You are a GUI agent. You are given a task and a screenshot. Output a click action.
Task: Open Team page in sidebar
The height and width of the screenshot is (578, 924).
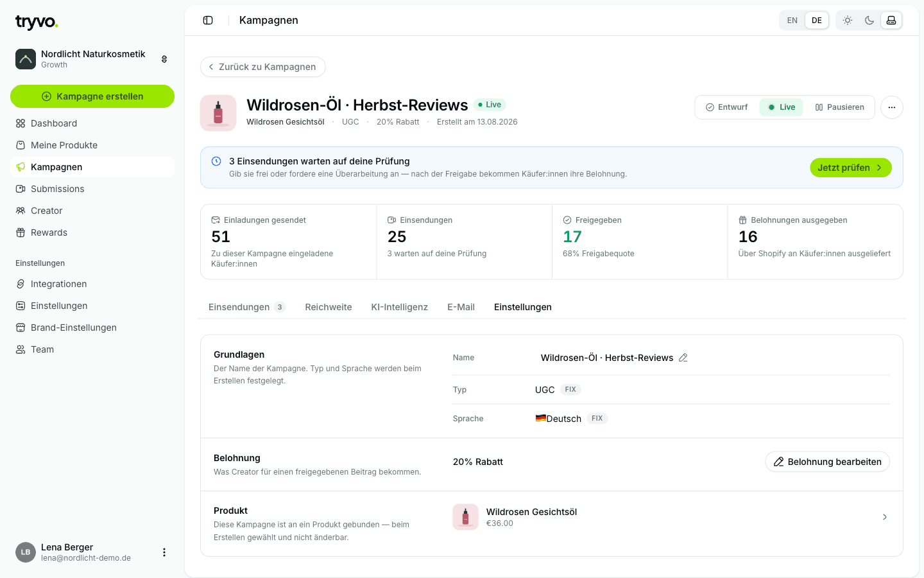[x=92, y=349]
